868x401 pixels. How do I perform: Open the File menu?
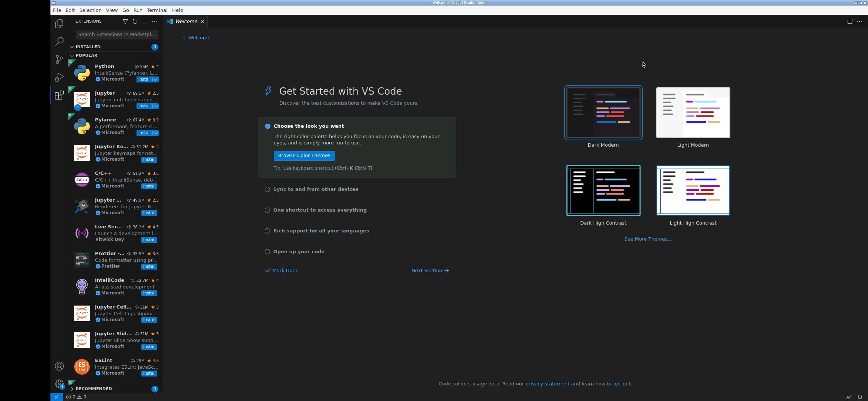[x=57, y=10]
